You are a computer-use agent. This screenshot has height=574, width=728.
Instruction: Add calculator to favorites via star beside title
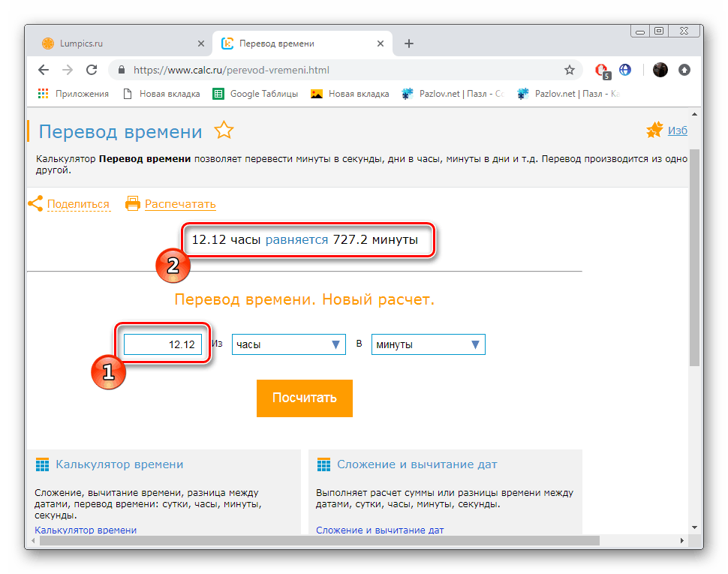(224, 131)
